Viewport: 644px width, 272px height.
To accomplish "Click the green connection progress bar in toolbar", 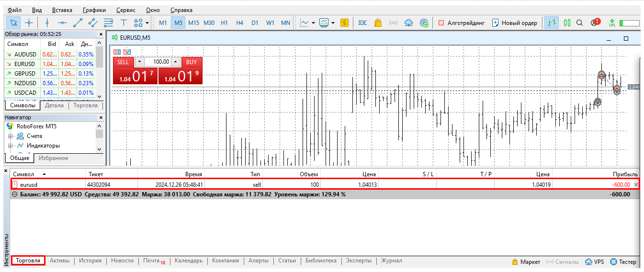I will [629, 23].
